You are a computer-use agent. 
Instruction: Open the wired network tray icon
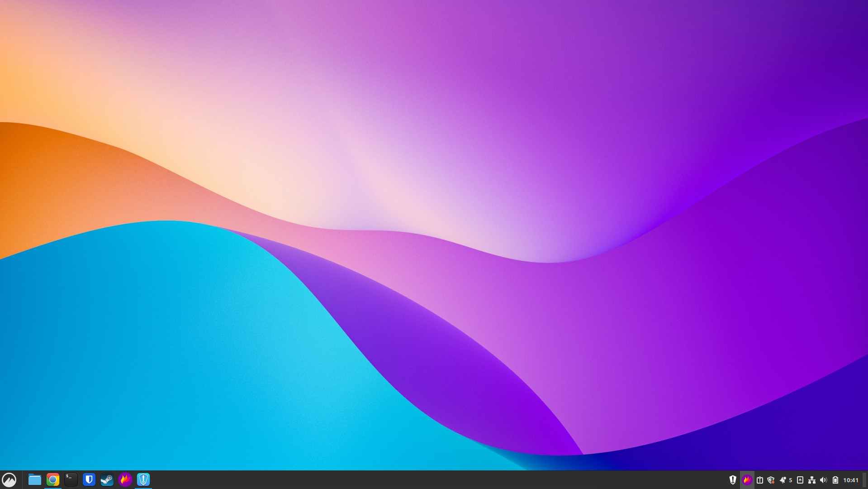point(812,480)
